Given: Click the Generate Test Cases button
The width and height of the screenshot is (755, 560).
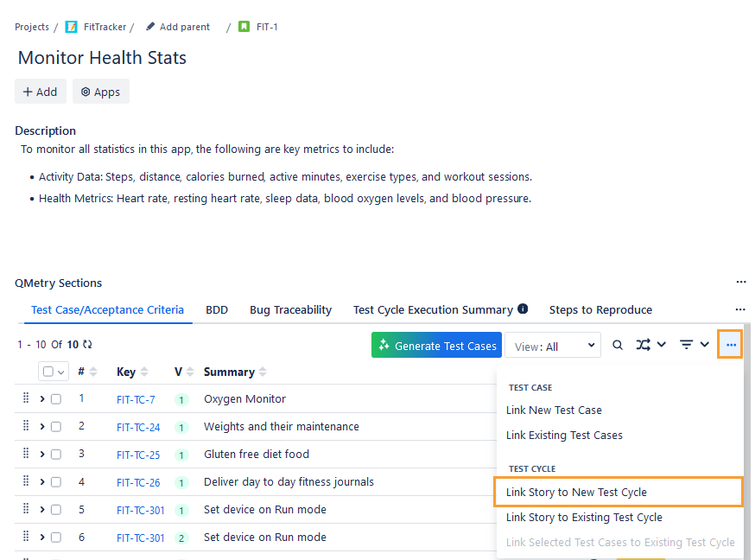Looking at the screenshot, I should click(436, 344).
